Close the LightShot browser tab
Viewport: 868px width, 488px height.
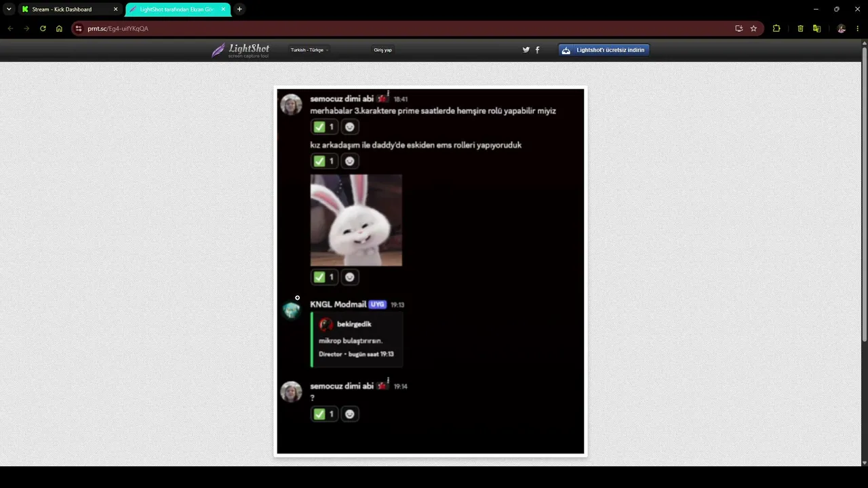click(x=223, y=9)
